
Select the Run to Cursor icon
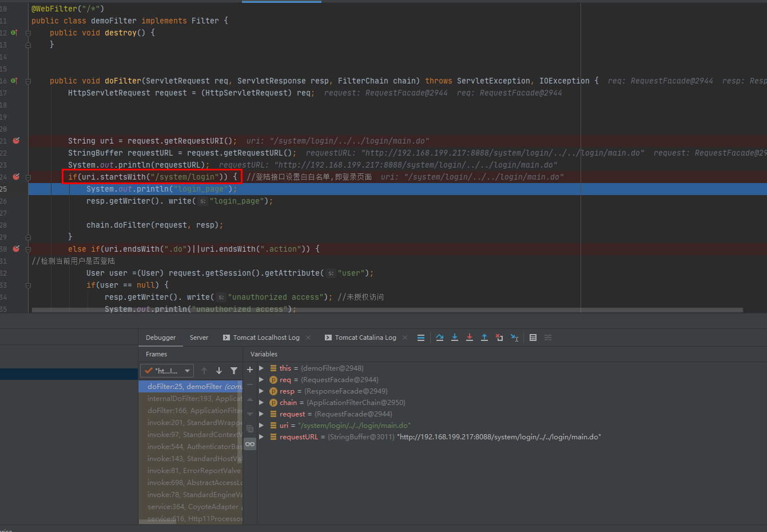(514, 338)
